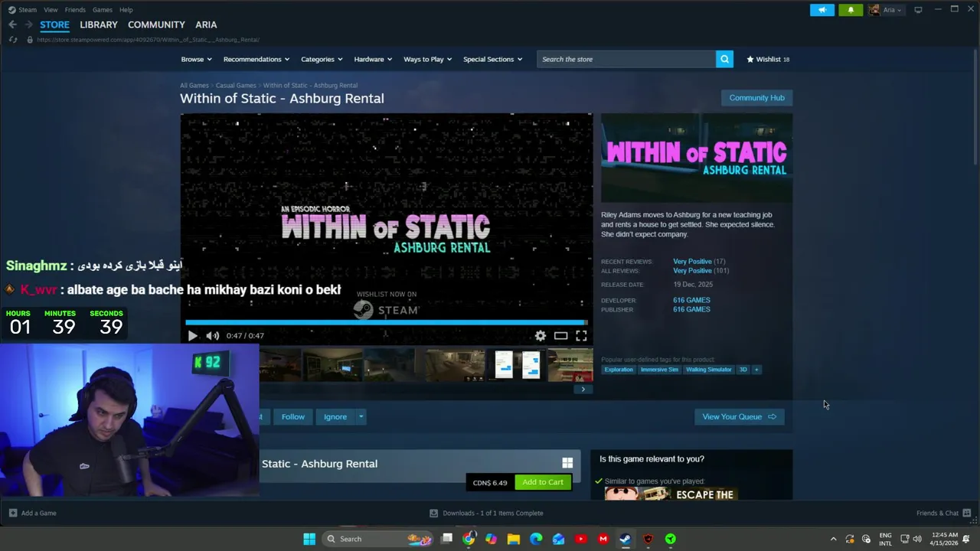
Task: Open the Categories dropdown
Action: (322, 59)
